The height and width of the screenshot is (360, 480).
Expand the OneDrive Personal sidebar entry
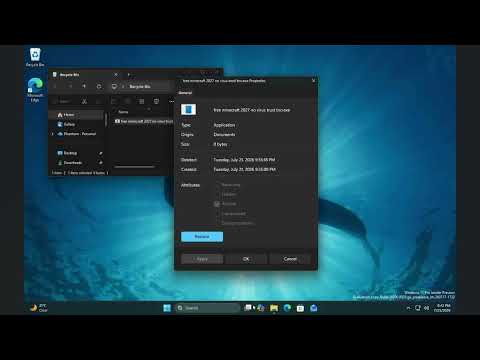[53, 134]
